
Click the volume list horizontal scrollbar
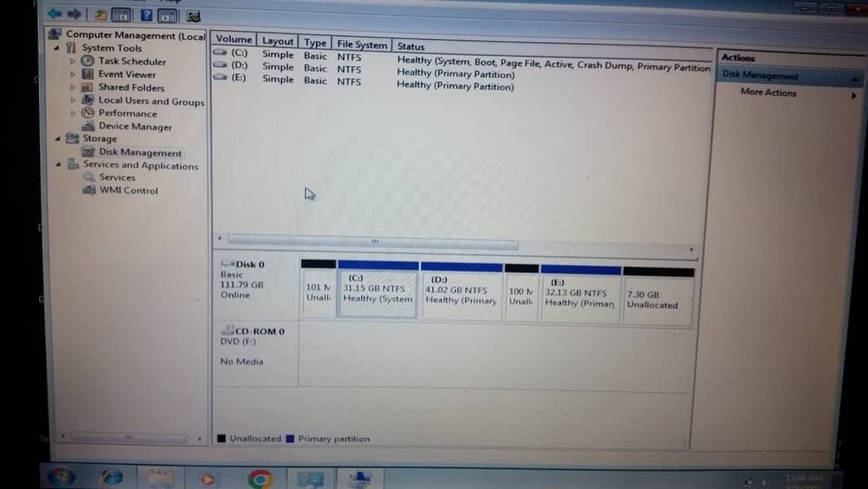coord(373,243)
